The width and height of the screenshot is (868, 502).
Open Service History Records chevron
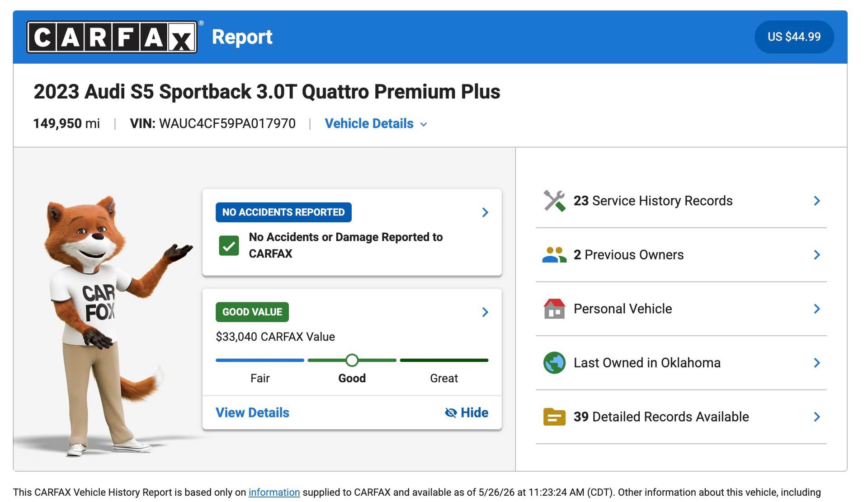[x=817, y=201]
